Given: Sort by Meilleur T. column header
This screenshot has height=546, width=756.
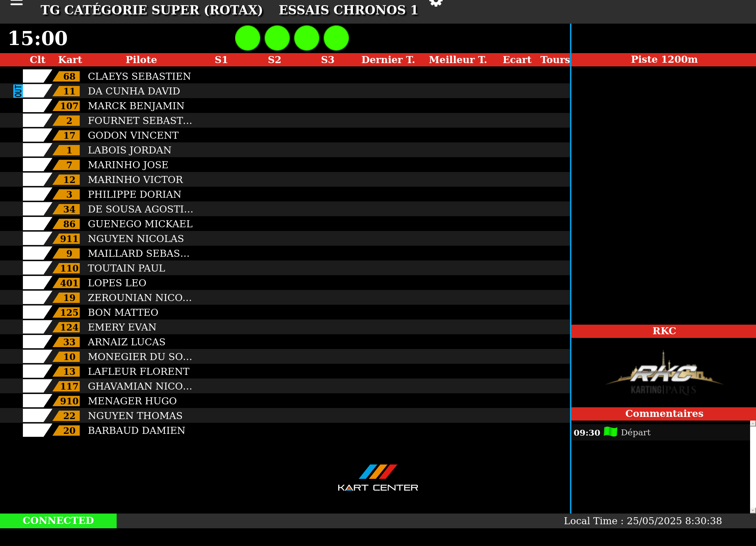Looking at the screenshot, I should tap(458, 60).
